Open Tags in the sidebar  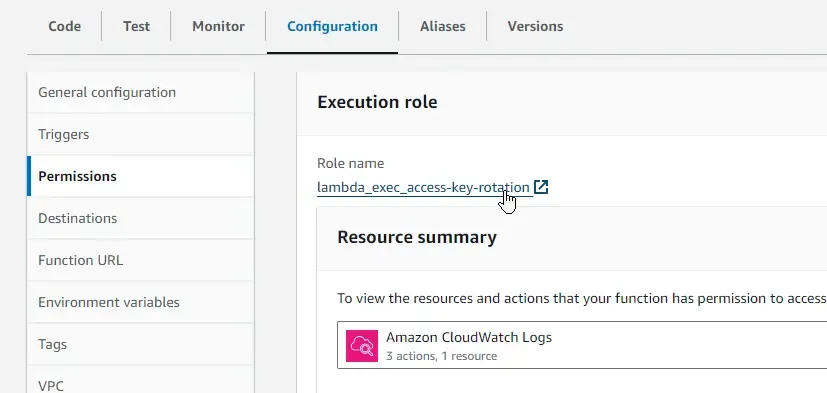pos(141,344)
